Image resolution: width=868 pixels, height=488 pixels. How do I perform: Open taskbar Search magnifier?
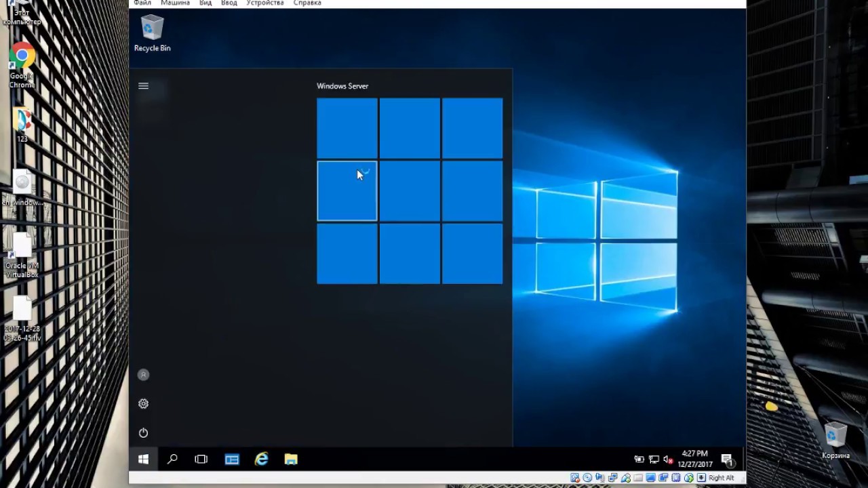(x=172, y=460)
